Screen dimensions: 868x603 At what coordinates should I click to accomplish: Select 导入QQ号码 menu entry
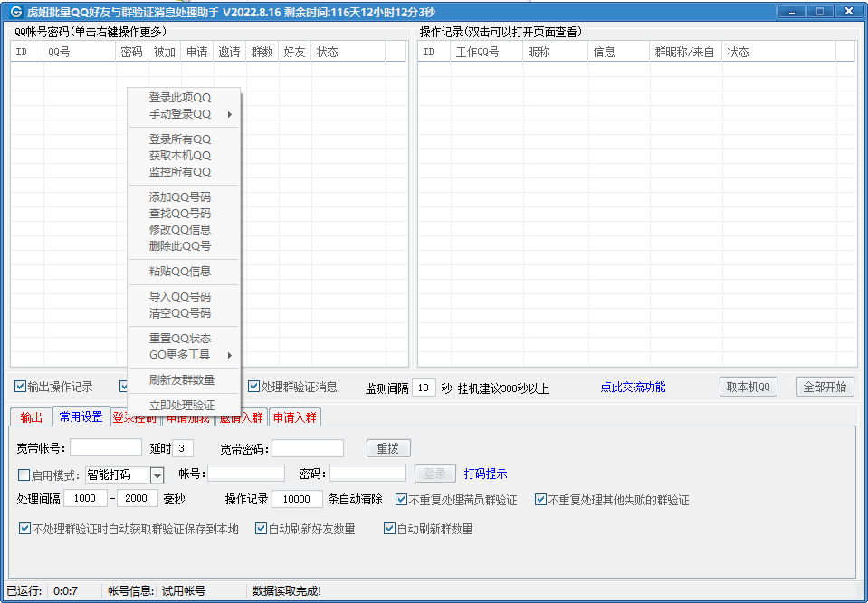click(184, 297)
